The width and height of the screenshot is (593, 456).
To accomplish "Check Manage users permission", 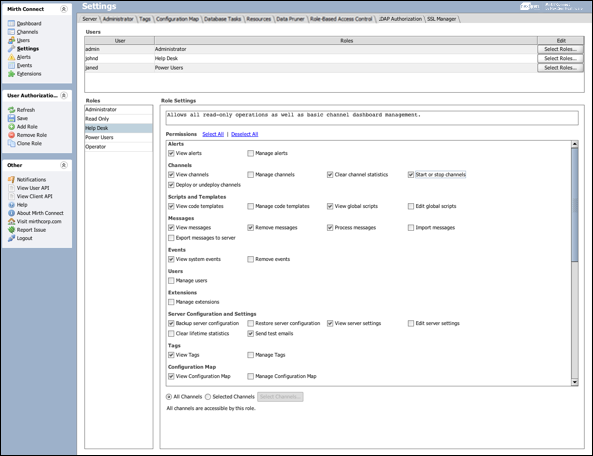I will point(171,281).
